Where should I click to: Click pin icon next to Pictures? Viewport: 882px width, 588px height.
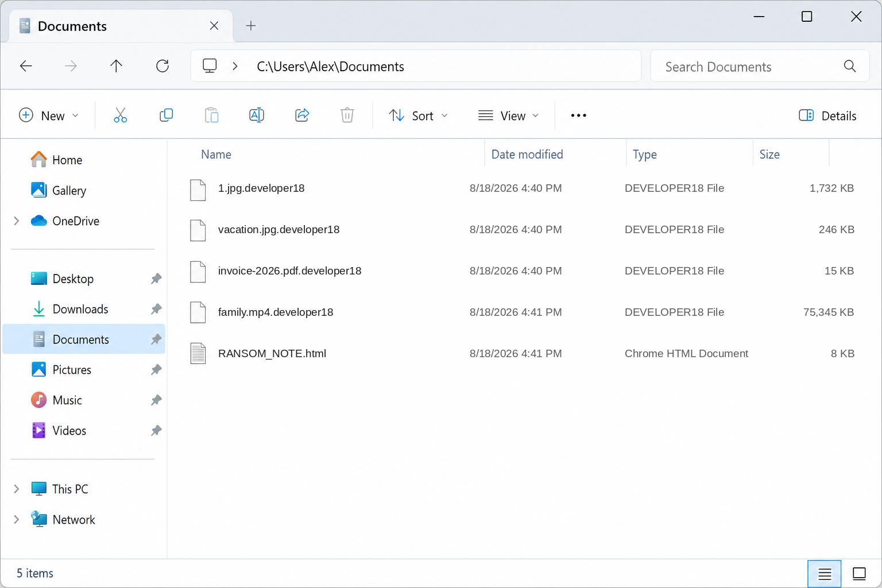point(156,370)
